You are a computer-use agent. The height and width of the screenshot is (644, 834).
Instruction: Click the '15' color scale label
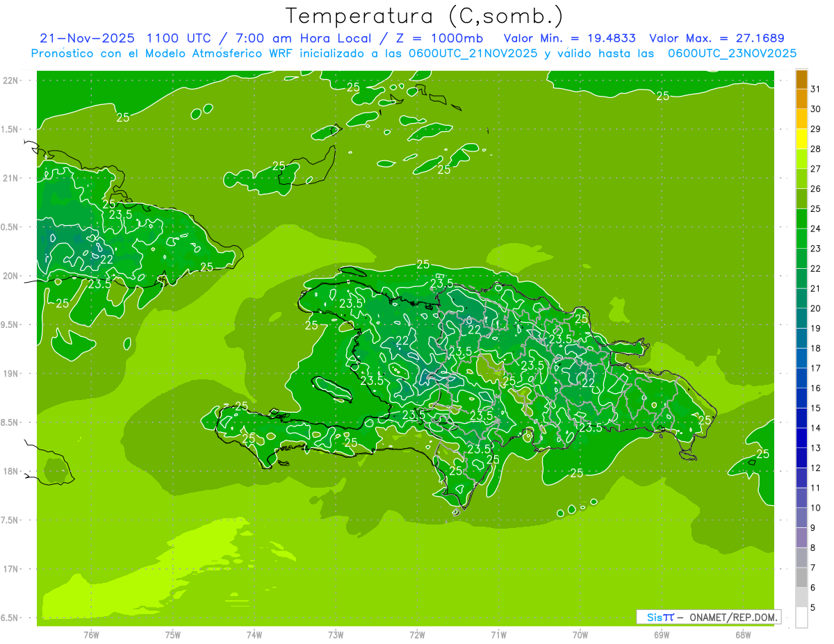pos(816,408)
